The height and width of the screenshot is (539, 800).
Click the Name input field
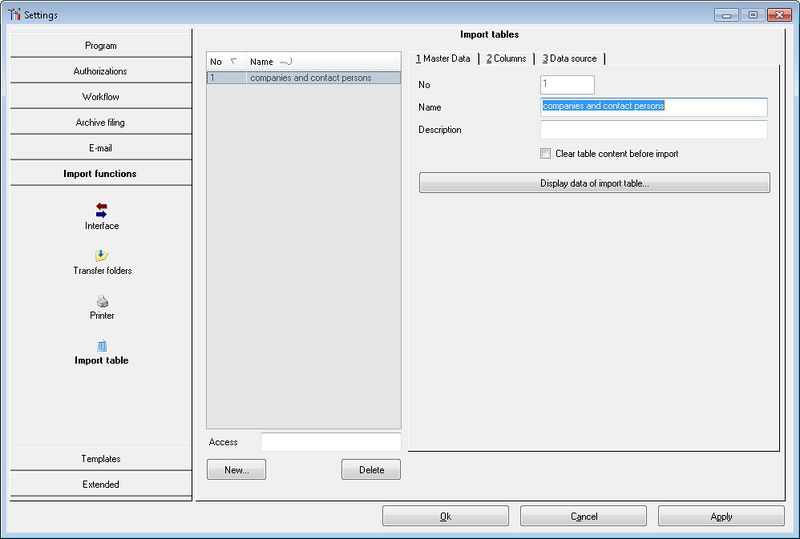click(x=654, y=107)
